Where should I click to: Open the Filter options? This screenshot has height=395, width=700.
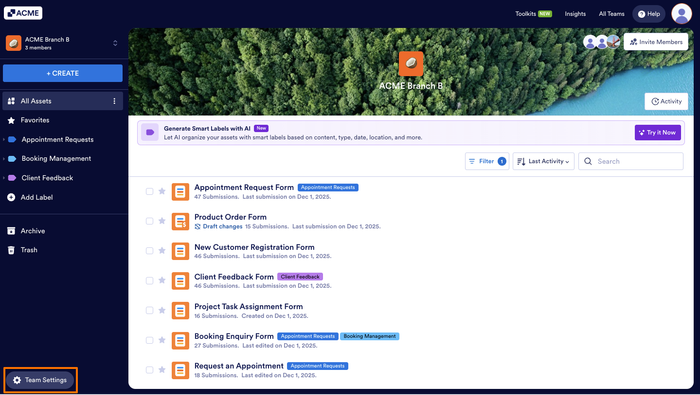[487, 161]
